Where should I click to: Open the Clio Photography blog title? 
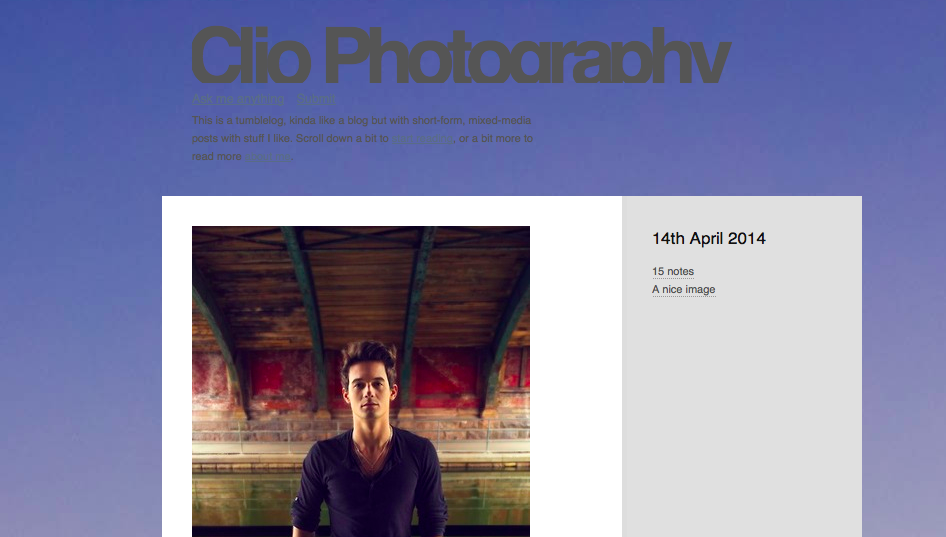[461, 56]
